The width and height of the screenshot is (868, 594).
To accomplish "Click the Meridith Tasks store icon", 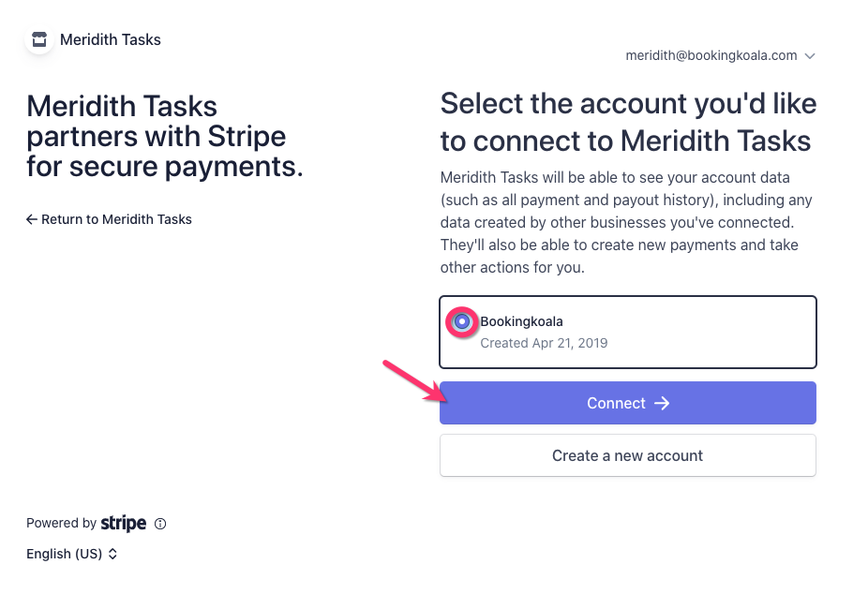I will 38,40.
